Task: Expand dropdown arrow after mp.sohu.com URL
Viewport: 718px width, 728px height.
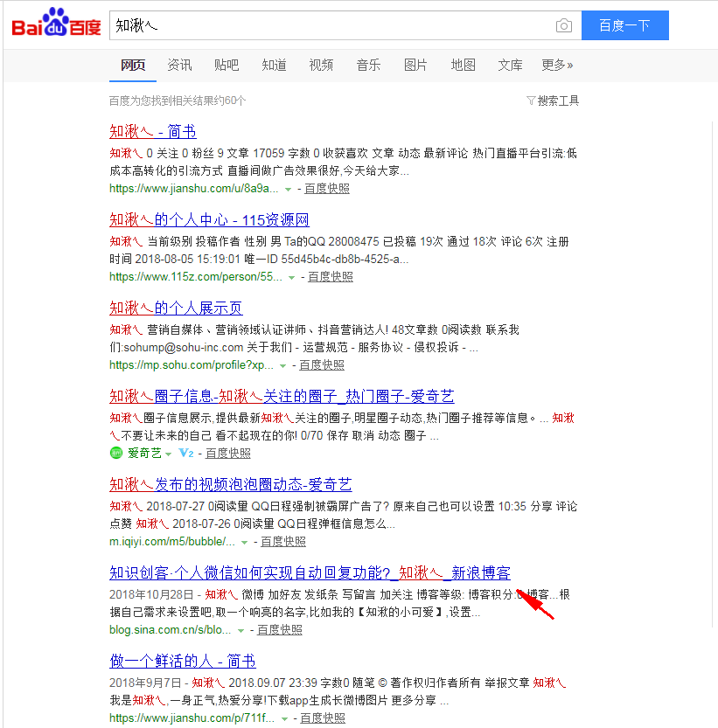Action: pyautogui.click(x=282, y=366)
